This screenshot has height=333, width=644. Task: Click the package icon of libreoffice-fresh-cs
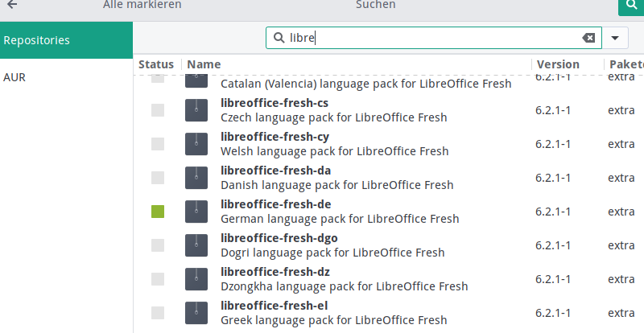click(196, 110)
